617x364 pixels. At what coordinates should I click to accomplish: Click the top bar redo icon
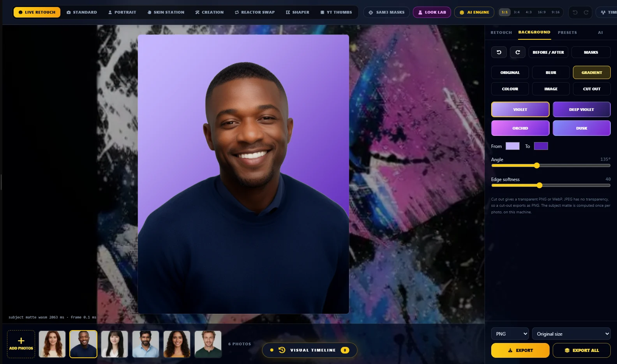[x=586, y=12]
